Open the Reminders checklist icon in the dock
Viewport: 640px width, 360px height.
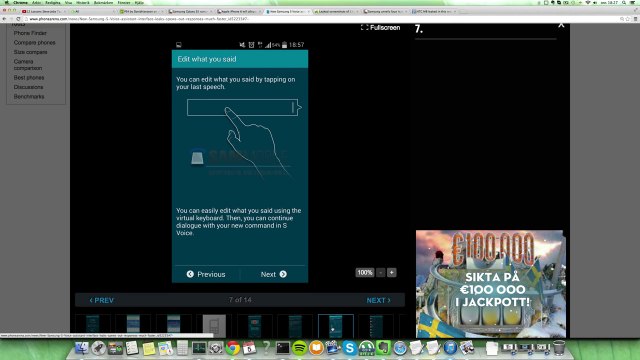click(132, 348)
